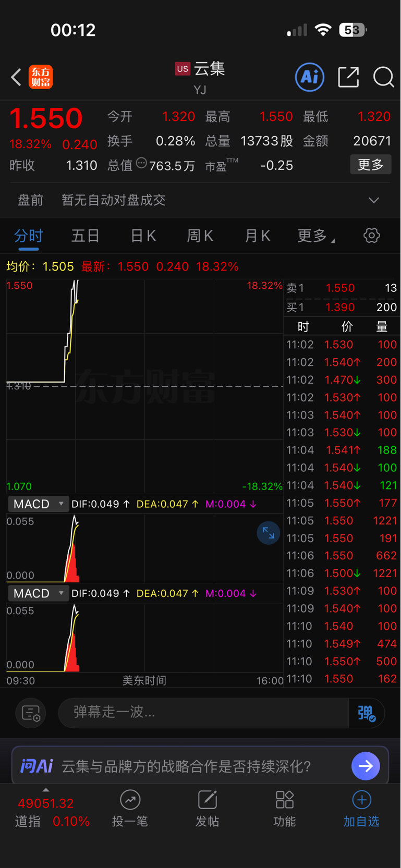The image size is (401, 868).
Task: Tap 今开 1.320 value
Action: coord(178,117)
